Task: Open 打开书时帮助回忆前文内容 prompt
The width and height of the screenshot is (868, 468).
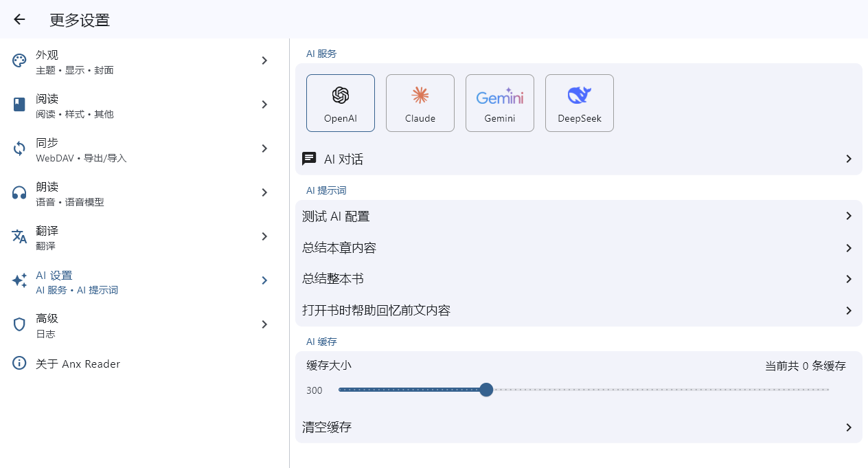Action: click(x=579, y=311)
